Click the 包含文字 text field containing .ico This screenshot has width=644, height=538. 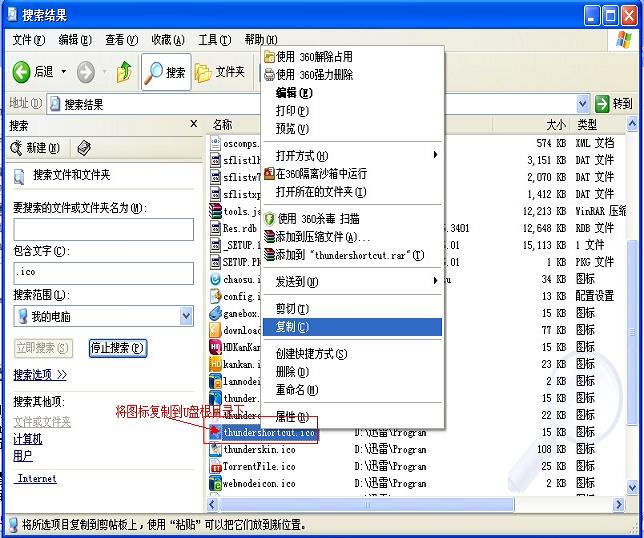tap(103, 273)
